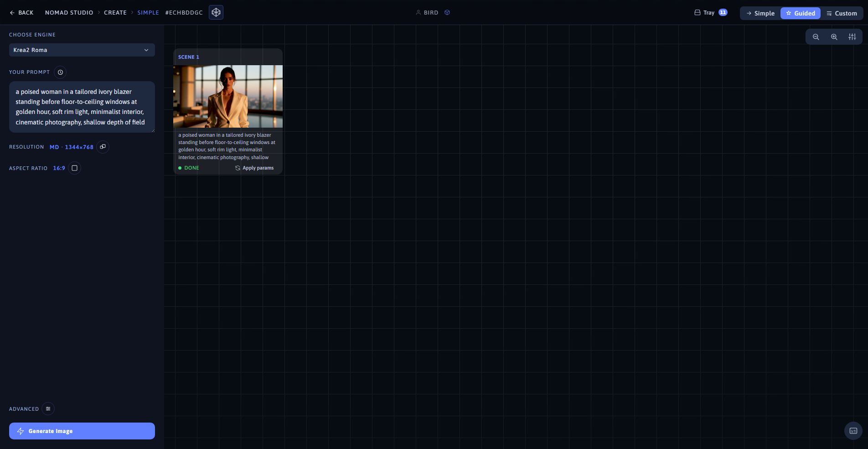Go back using the BACK arrow
The height and width of the screenshot is (449, 868).
point(21,13)
